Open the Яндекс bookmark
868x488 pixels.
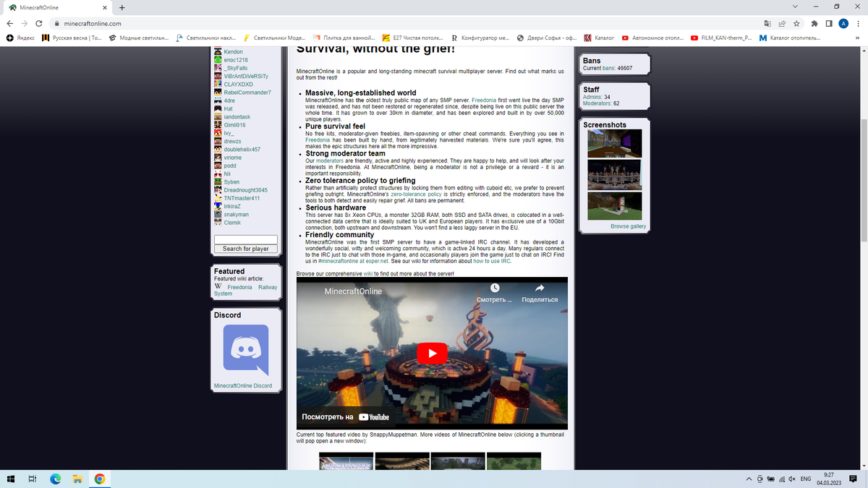pos(20,38)
